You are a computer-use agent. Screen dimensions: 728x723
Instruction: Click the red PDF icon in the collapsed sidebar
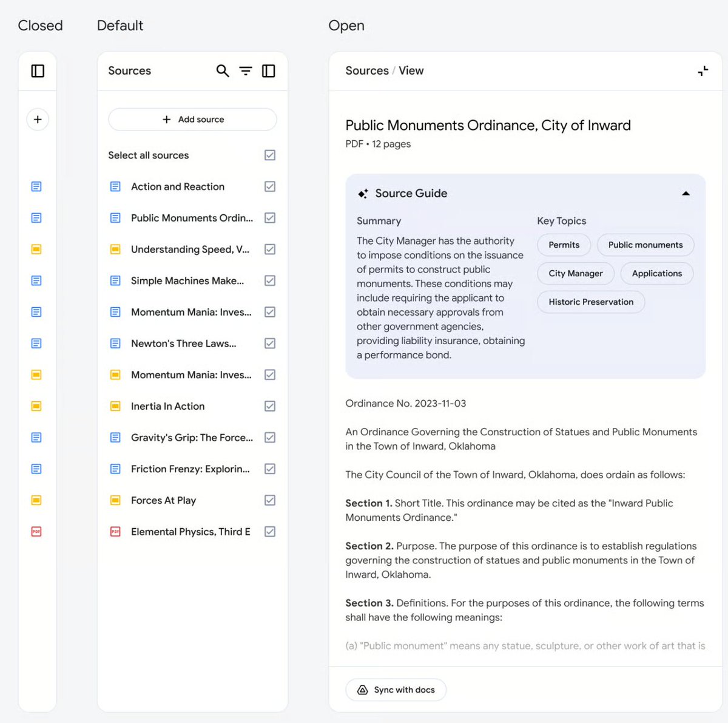click(x=36, y=531)
